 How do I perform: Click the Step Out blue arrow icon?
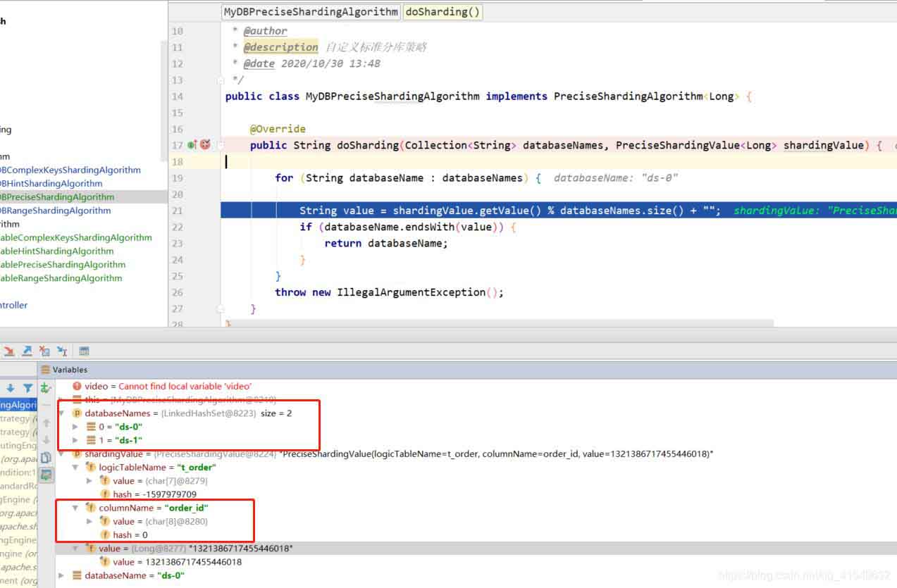[x=27, y=351]
